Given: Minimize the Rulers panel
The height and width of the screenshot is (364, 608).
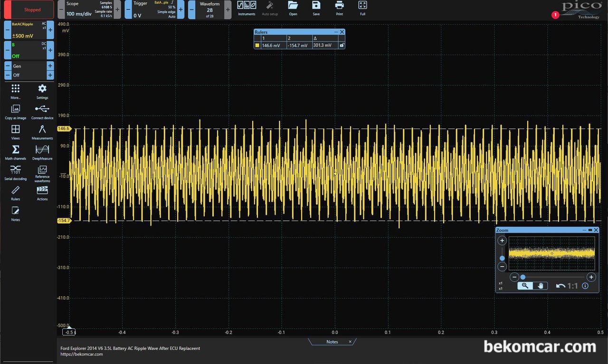Looking at the screenshot, I should point(336,32).
